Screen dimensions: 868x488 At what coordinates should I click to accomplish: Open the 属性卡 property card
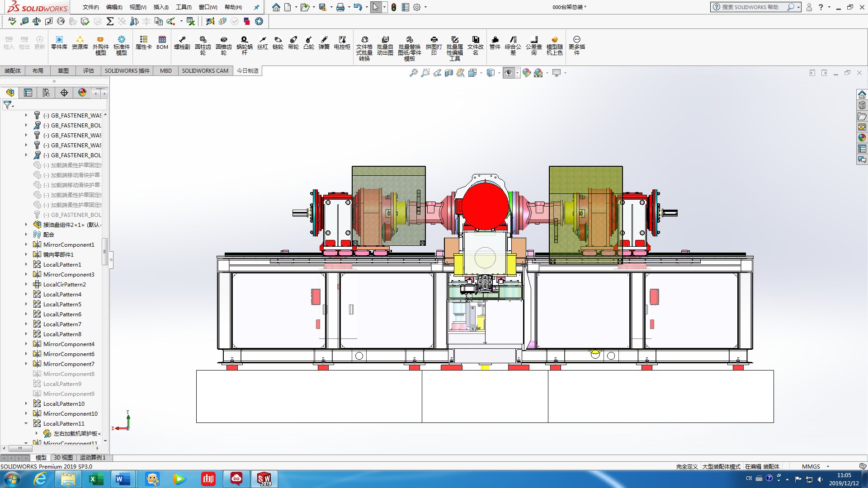[x=144, y=43]
